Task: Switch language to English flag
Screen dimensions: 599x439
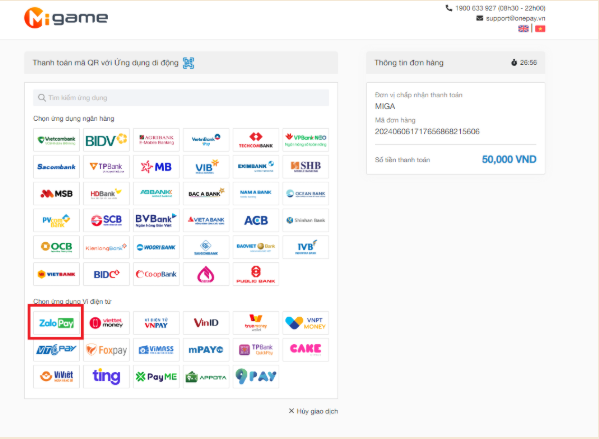Action: pyautogui.click(x=523, y=29)
